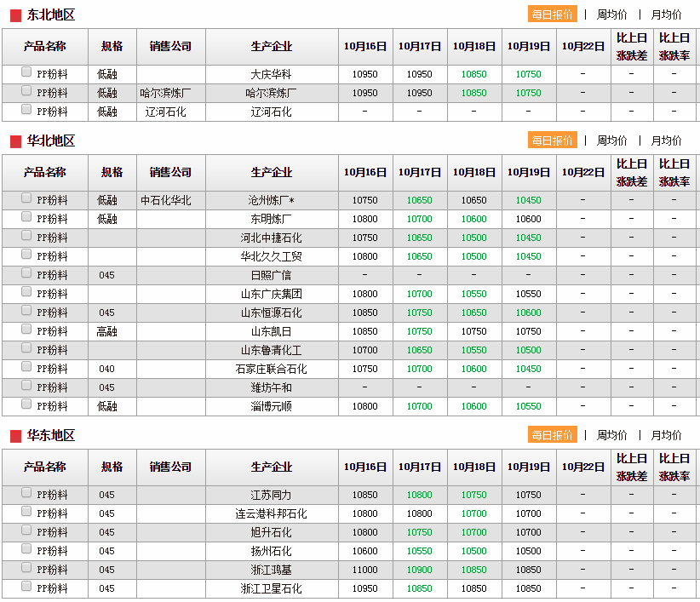Tick the checkbox for 哈尔滨炼厂 row
The height and width of the screenshot is (602, 700).
click(26, 90)
